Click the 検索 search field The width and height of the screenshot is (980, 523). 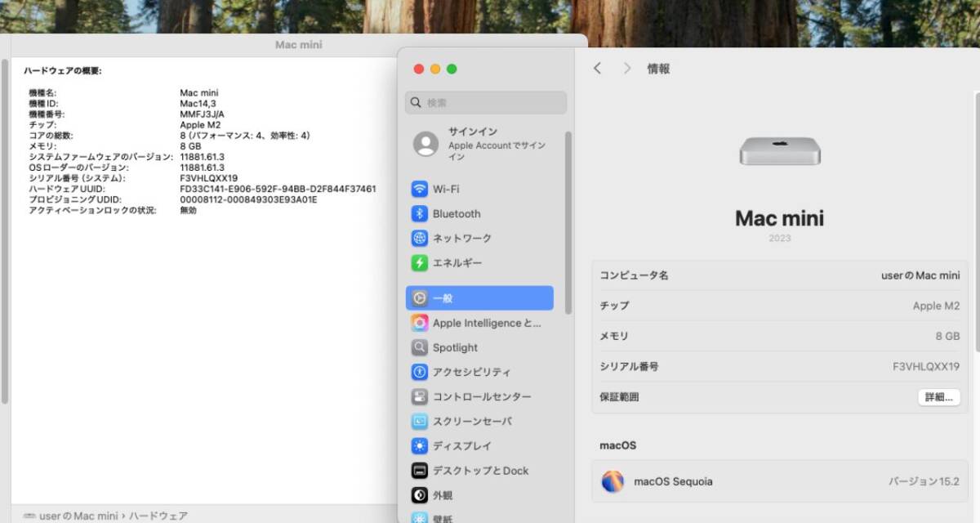tap(486, 103)
